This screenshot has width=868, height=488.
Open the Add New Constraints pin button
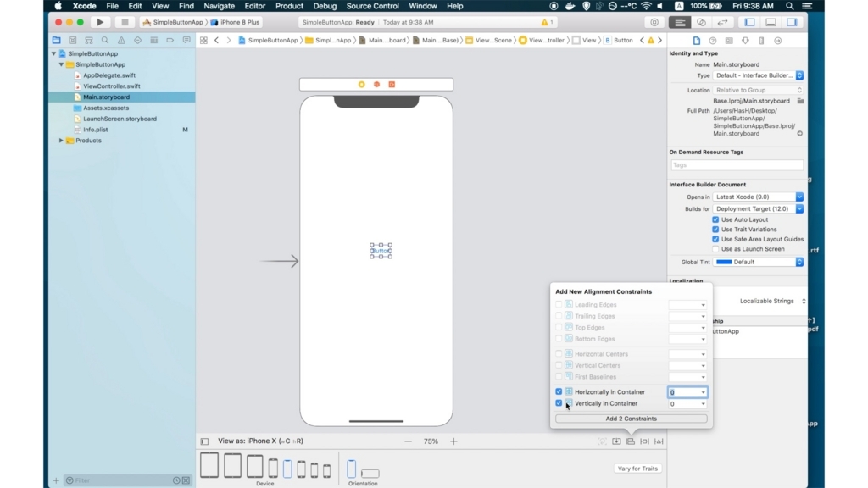pos(644,441)
